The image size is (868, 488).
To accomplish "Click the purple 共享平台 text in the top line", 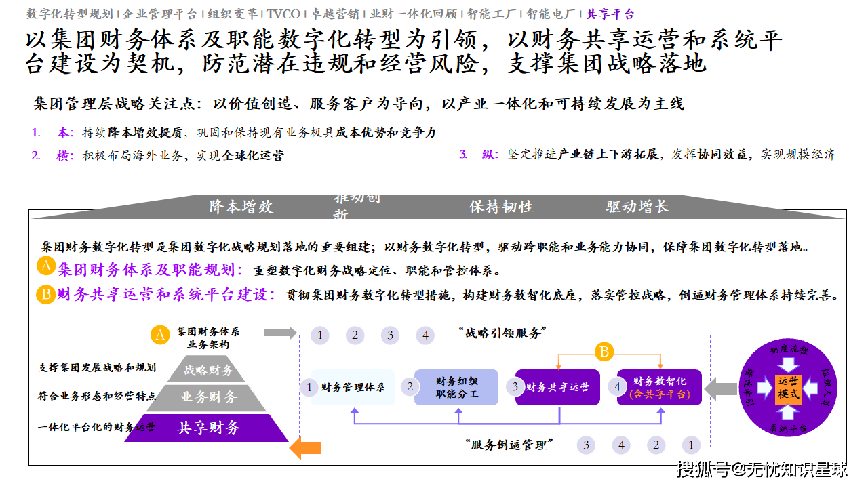I will point(610,14).
